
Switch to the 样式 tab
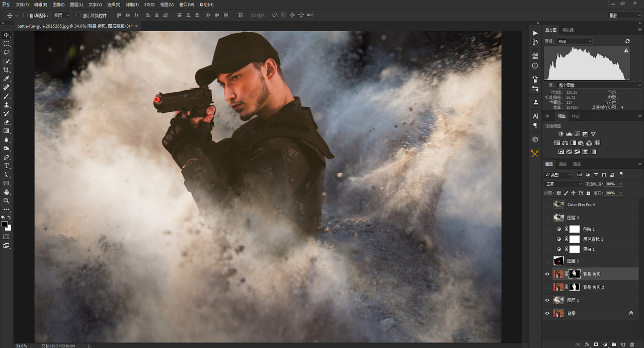pyautogui.click(x=576, y=116)
